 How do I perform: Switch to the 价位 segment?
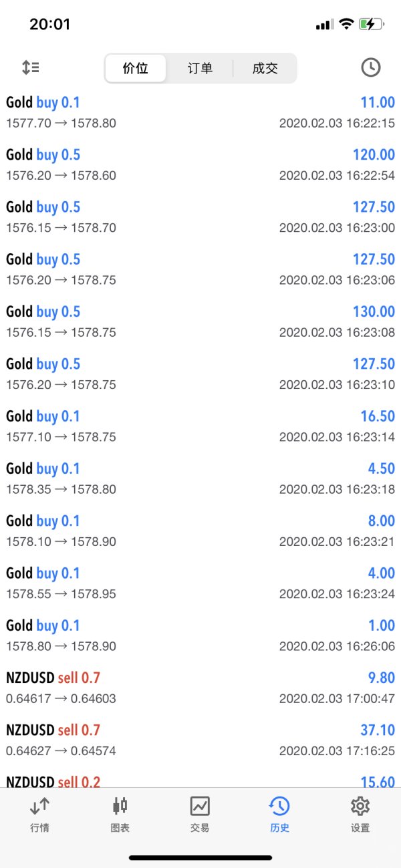tap(136, 68)
